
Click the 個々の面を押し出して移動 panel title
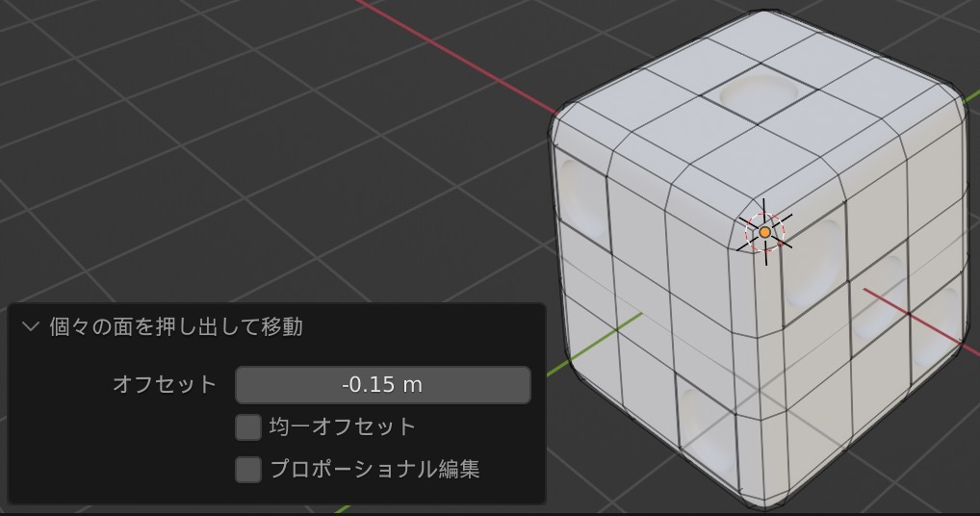pyautogui.click(x=176, y=326)
